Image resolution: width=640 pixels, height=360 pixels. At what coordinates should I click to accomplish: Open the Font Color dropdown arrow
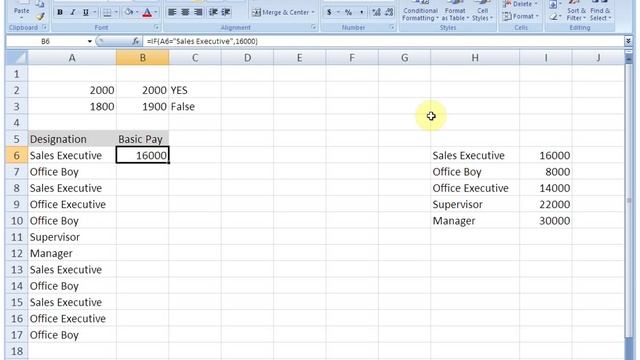click(156, 13)
